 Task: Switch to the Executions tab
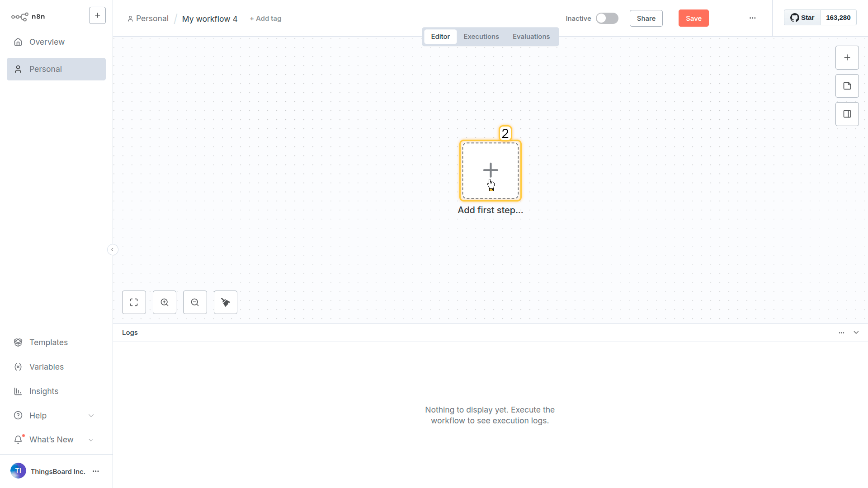pyautogui.click(x=481, y=37)
